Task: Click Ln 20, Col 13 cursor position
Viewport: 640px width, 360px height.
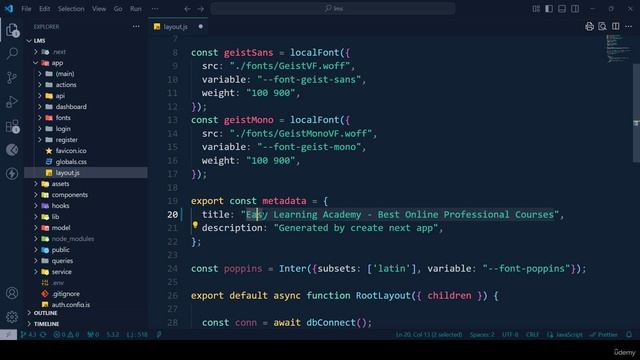Action: (x=429, y=334)
